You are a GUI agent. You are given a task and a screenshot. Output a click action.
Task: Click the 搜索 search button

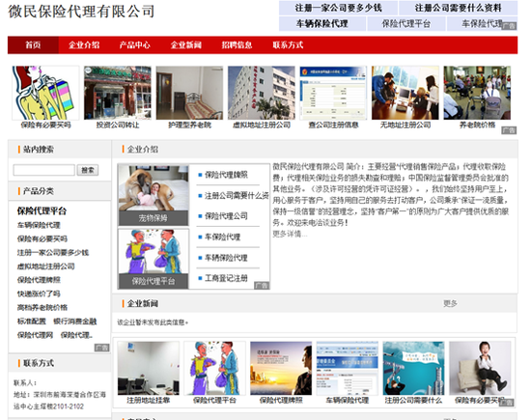(x=88, y=170)
